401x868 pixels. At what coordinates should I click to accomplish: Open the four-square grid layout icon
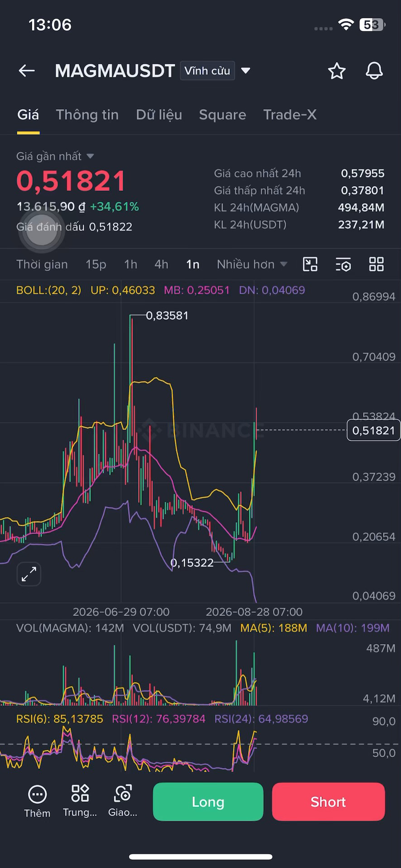pyautogui.click(x=376, y=264)
